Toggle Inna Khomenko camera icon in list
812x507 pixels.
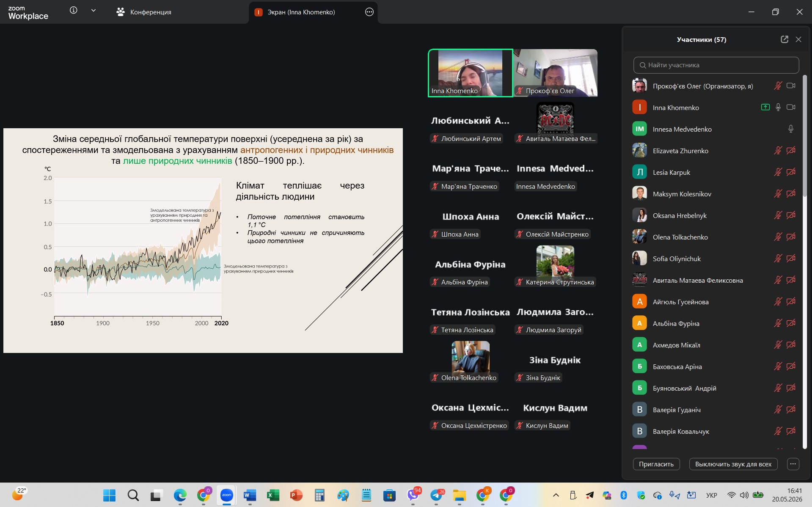[791, 107]
